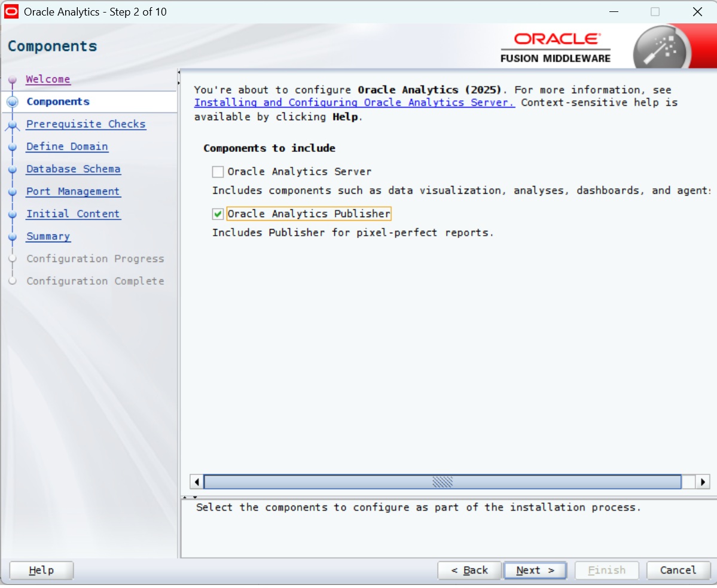Check the Oracle Analytics Server checkbox
717x588 pixels.
[218, 172]
